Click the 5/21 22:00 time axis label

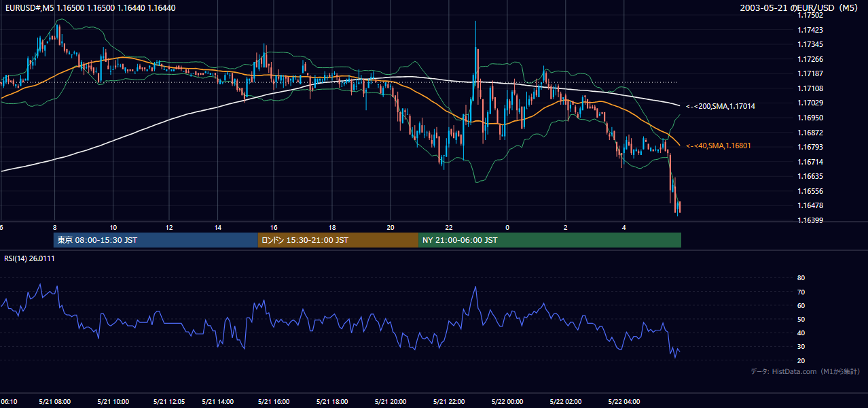pyautogui.click(x=449, y=402)
